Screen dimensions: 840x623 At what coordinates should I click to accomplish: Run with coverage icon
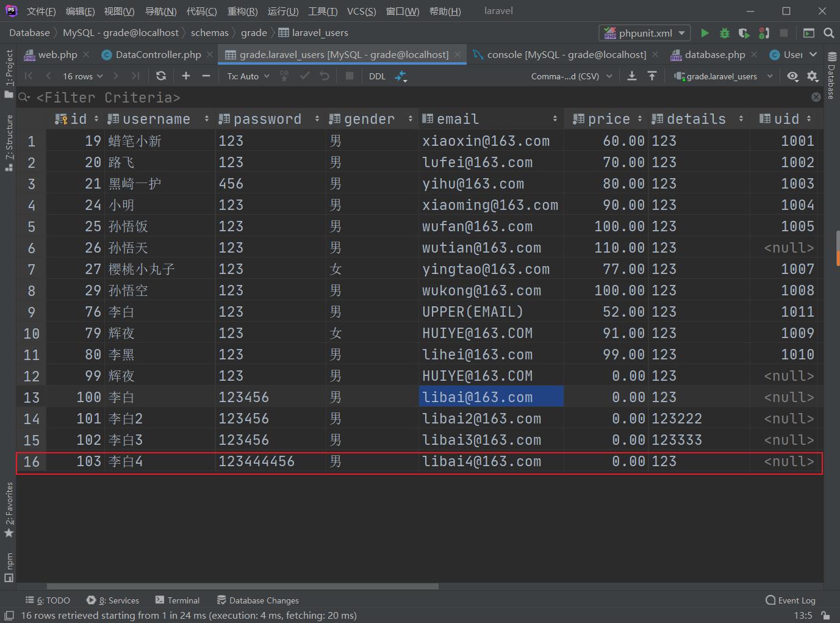[744, 33]
